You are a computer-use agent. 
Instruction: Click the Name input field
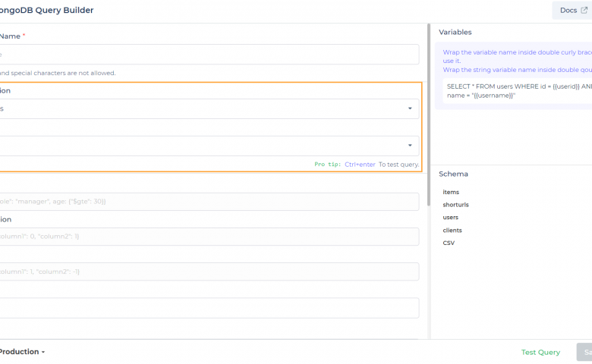[209, 55]
